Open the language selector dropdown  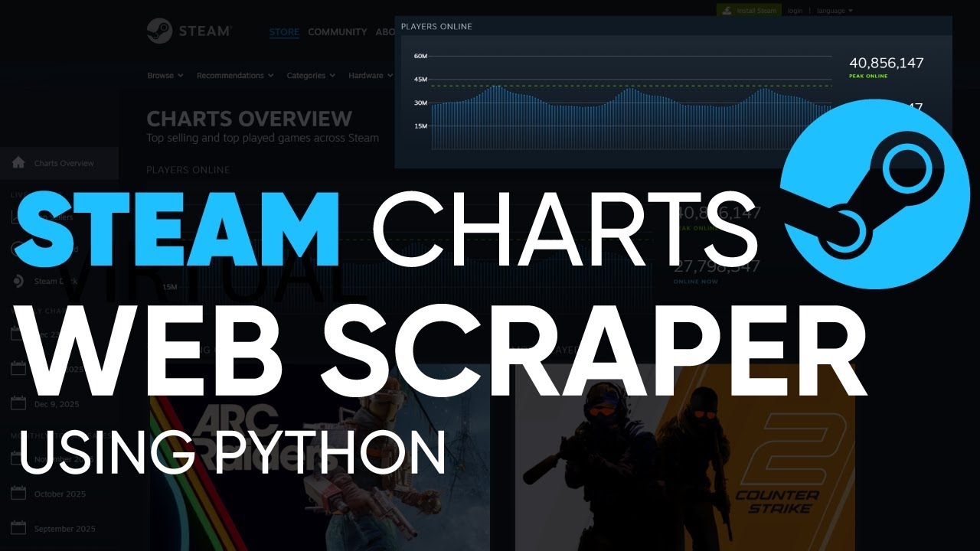coord(835,11)
